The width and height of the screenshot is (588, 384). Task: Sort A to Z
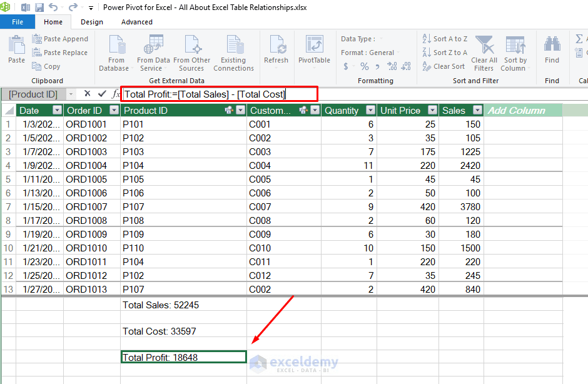click(x=445, y=39)
